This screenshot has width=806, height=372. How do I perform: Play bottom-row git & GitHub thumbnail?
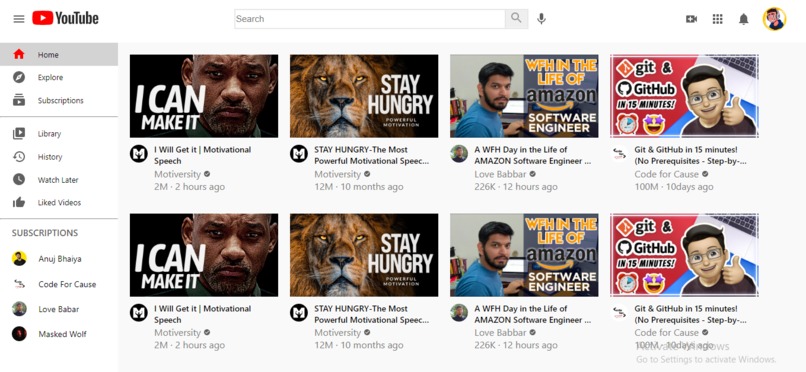pos(684,255)
